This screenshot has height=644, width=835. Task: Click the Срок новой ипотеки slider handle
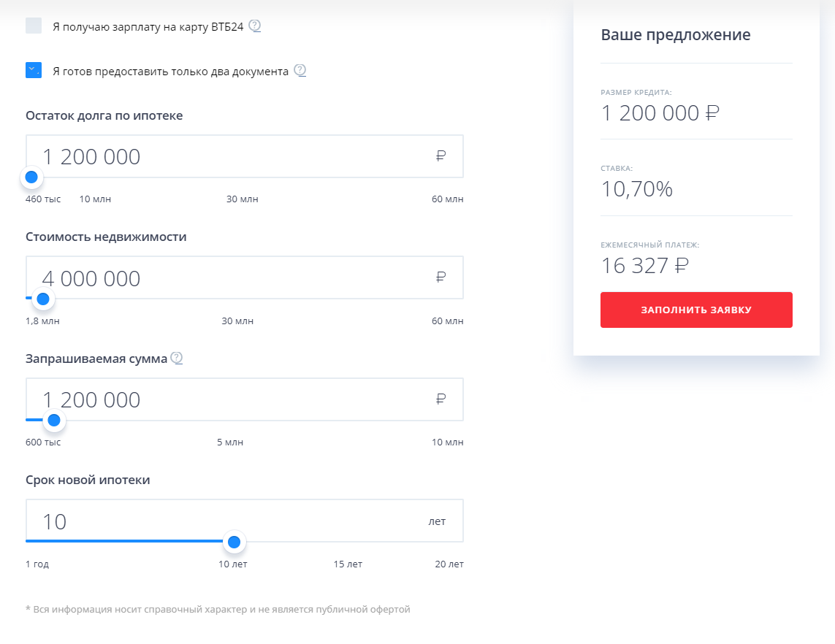234,542
